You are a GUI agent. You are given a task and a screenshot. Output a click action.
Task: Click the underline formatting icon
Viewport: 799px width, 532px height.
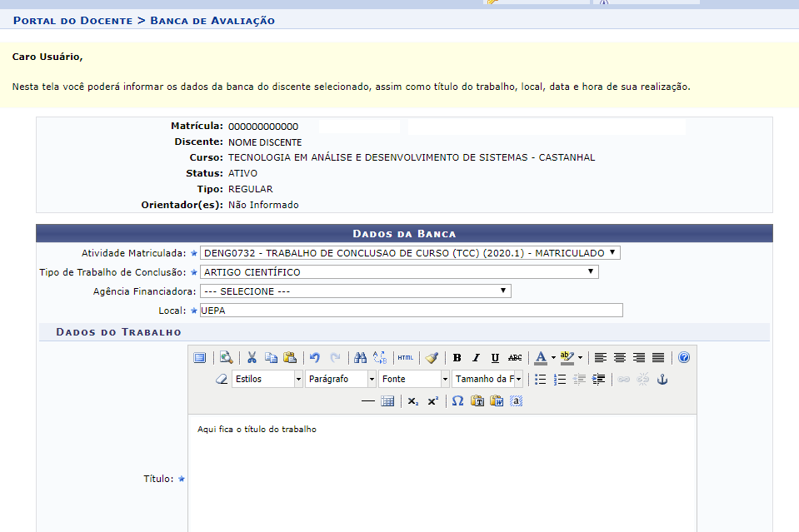(x=495, y=358)
